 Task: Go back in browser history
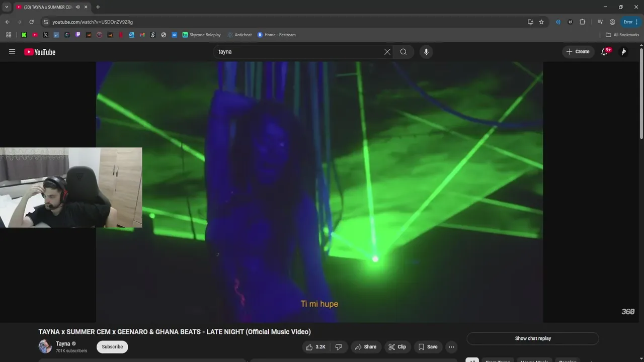point(7,22)
